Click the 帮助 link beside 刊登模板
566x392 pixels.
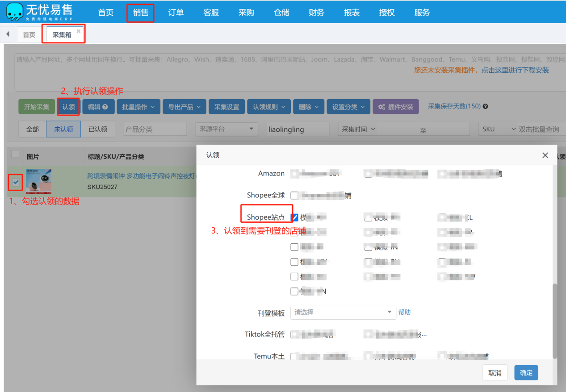coord(404,312)
